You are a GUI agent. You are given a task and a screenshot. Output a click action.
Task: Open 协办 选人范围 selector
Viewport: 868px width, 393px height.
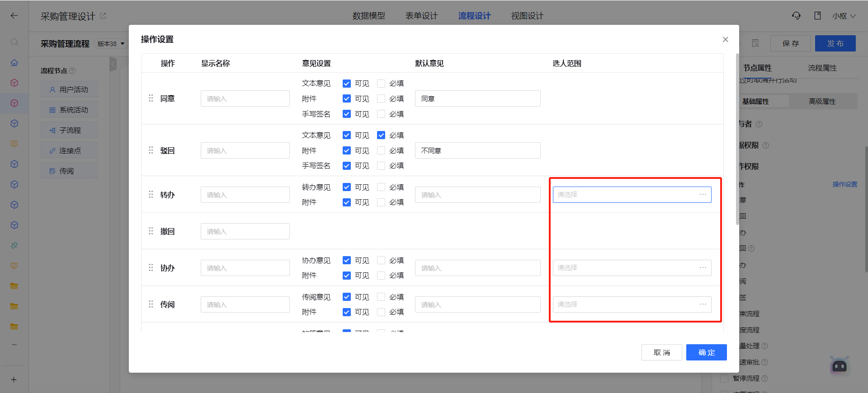click(632, 268)
